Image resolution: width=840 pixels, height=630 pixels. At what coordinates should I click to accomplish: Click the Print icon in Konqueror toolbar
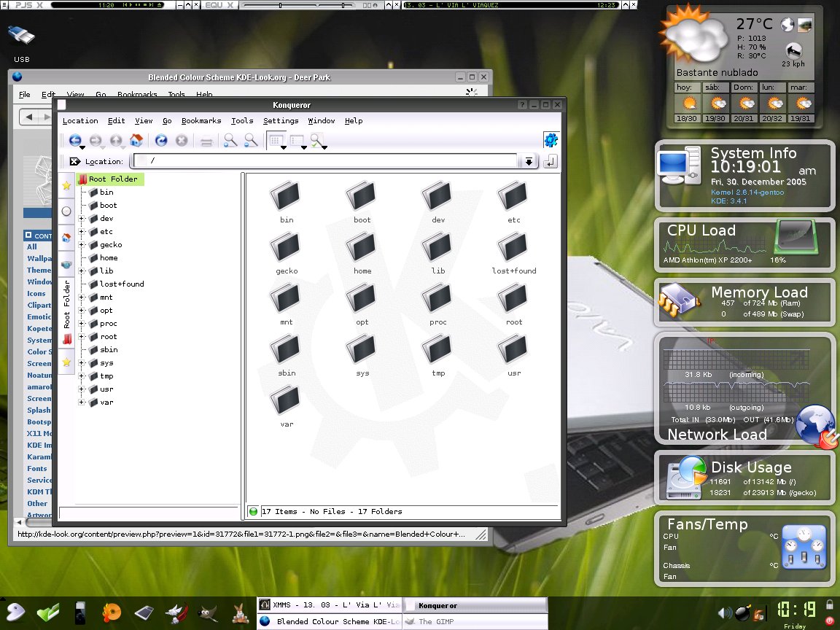[x=206, y=141]
